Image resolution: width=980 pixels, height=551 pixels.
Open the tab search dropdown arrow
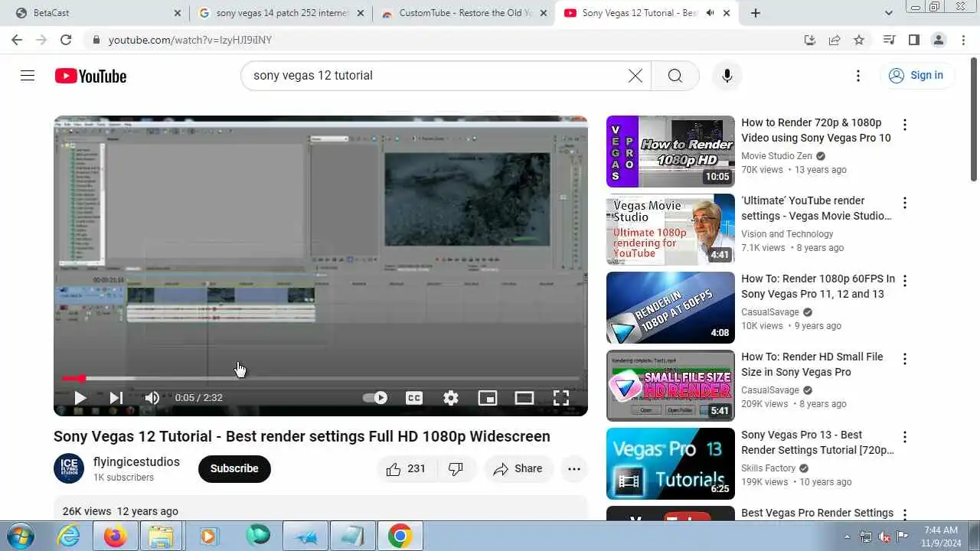click(889, 13)
